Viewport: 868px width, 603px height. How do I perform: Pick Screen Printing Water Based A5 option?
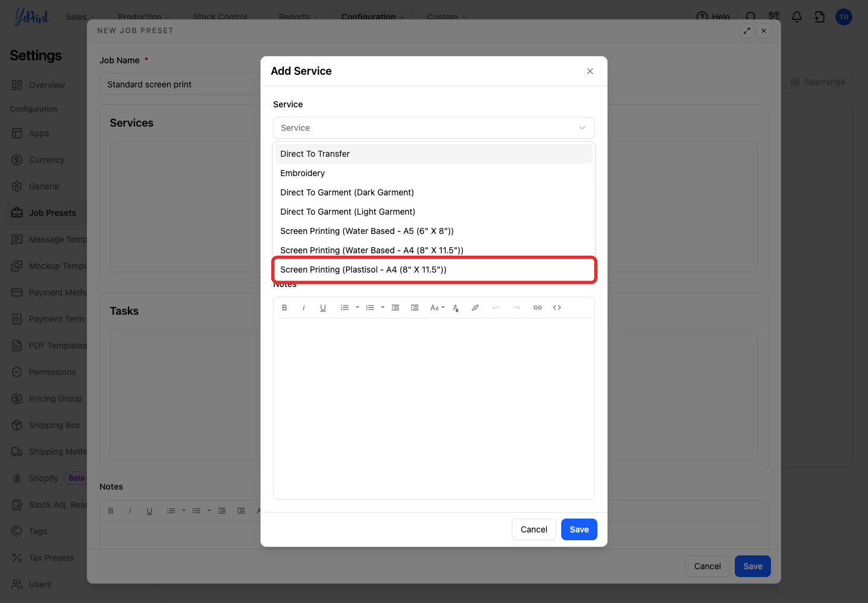(434, 231)
